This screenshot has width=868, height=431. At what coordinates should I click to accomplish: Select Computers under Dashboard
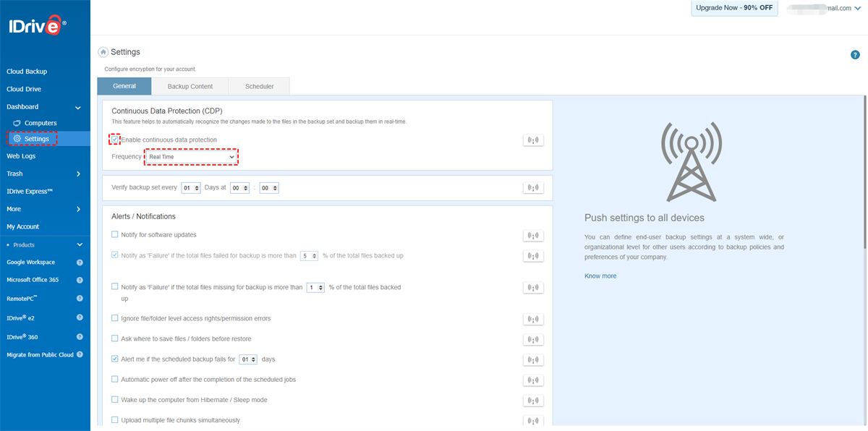click(x=41, y=123)
